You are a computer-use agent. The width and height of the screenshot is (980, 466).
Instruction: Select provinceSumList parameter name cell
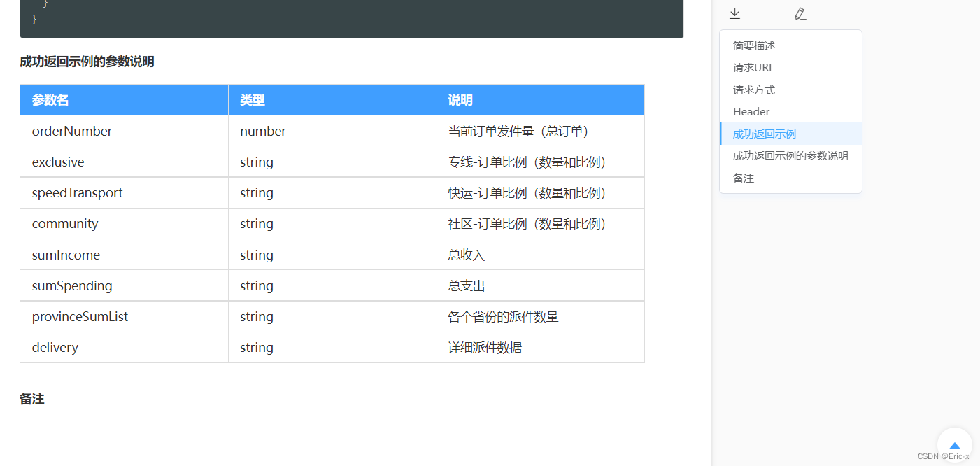click(x=125, y=316)
